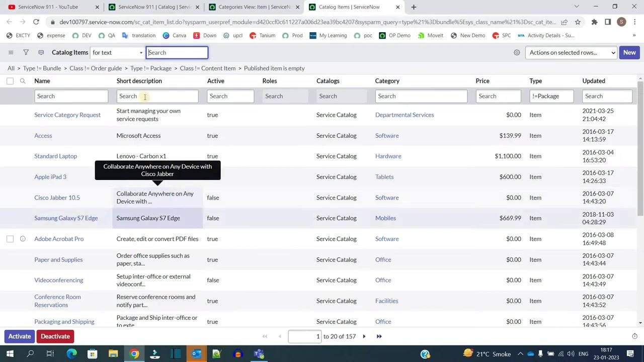The width and height of the screenshot is (644, 362).
Task: Open the Microsoft Edge taskbar icon
Action: [x=72, y=354]
